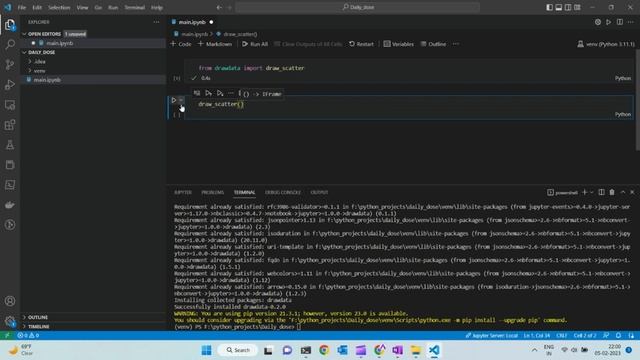Expand the venv folder
This screenshot has height=360, width=640.
[93, 71]
